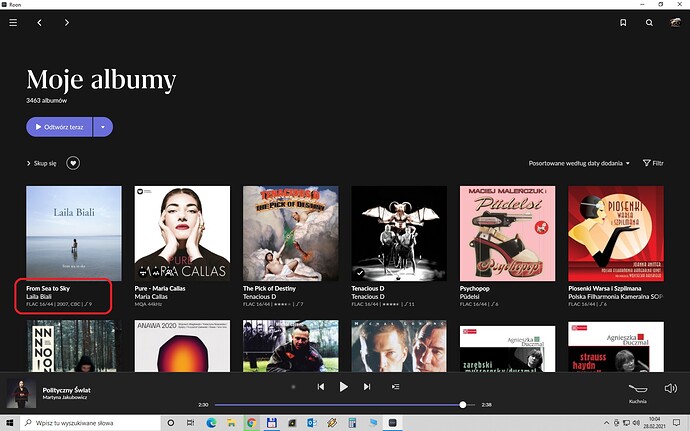
Task: Open the floppy disk app on taskbar
Action: (272, 423)
